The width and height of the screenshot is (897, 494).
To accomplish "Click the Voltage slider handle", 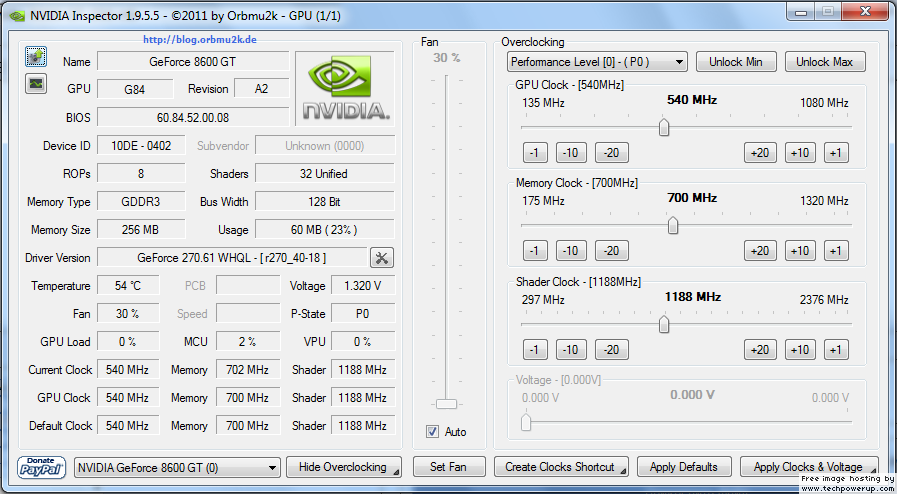I will coord(526,423).
